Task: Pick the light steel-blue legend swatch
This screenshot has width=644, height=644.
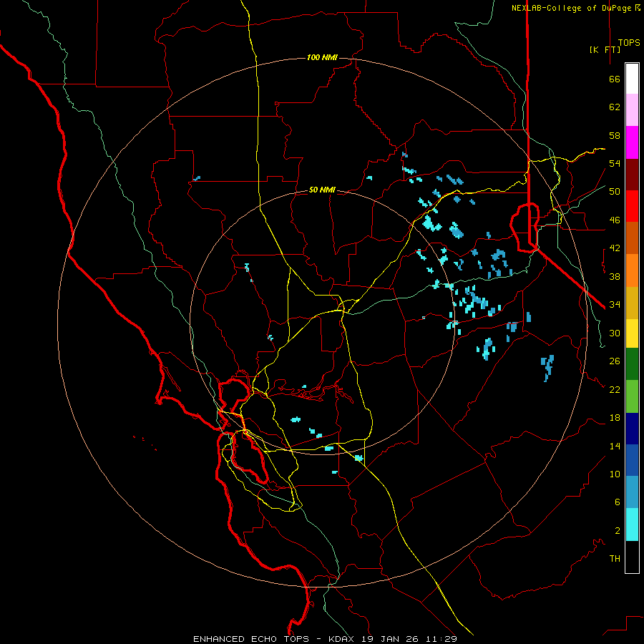Action: [632, 492]
